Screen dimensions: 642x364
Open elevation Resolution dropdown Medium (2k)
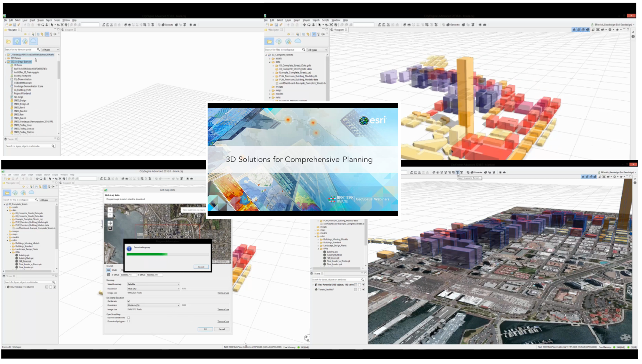(153, 305)
